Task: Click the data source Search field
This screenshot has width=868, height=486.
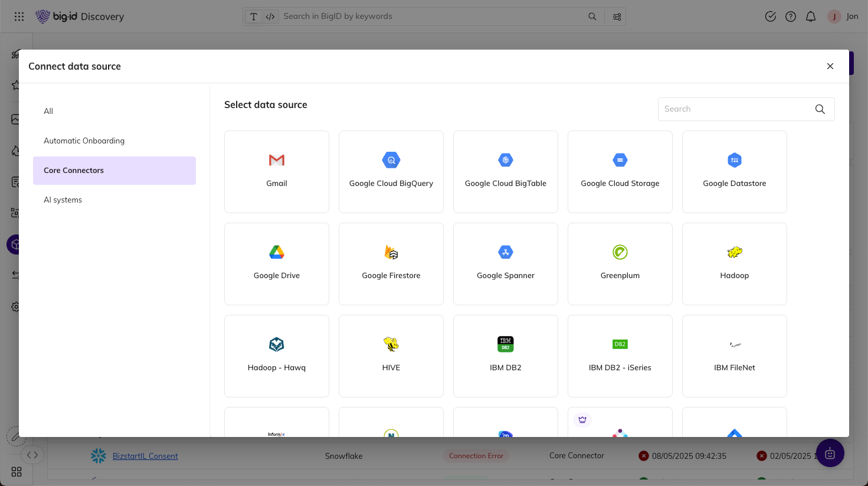Action: (735, 109)
